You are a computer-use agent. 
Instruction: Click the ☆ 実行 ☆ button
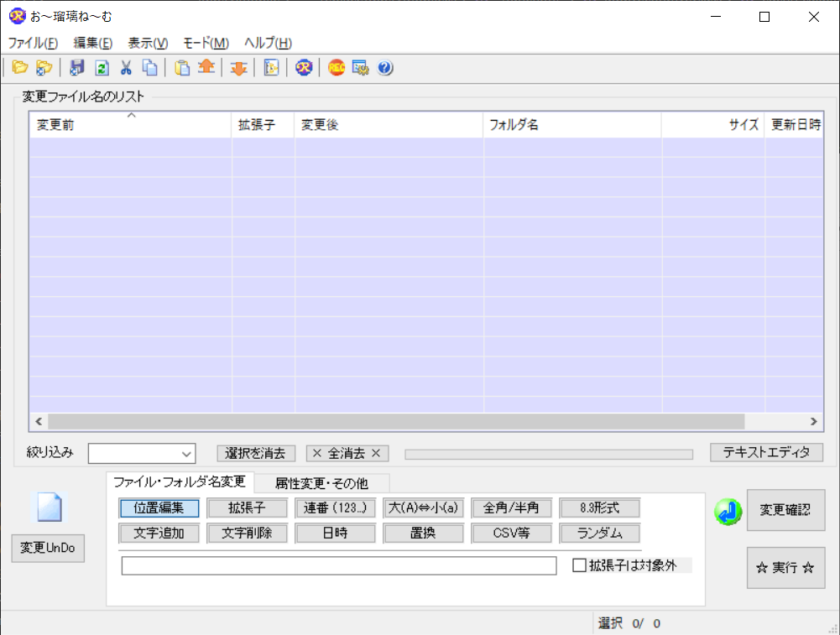786,568
